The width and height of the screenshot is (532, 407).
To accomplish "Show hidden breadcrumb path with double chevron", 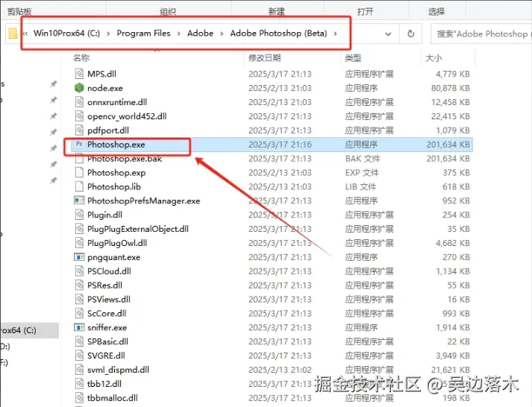I will pos(25,34).
